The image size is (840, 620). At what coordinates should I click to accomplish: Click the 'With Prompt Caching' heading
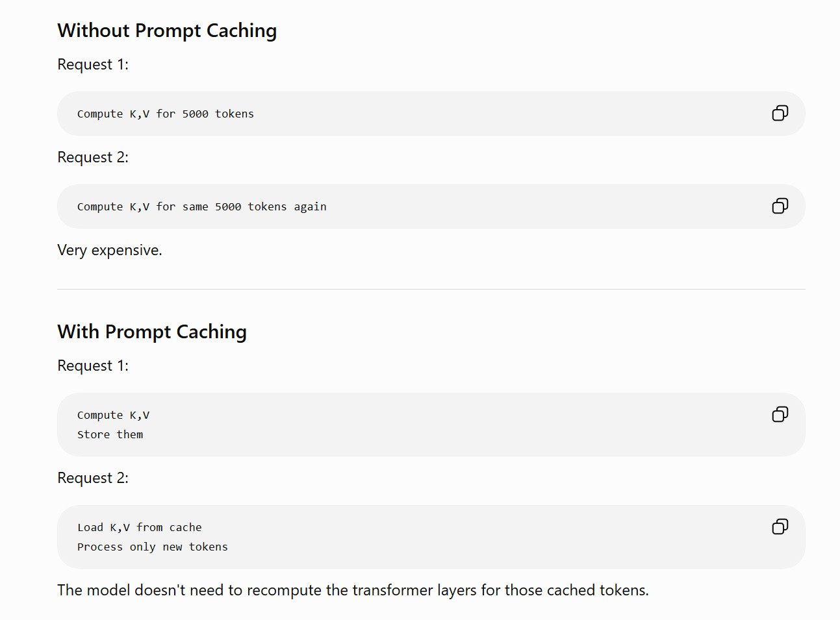coord(152,332)
